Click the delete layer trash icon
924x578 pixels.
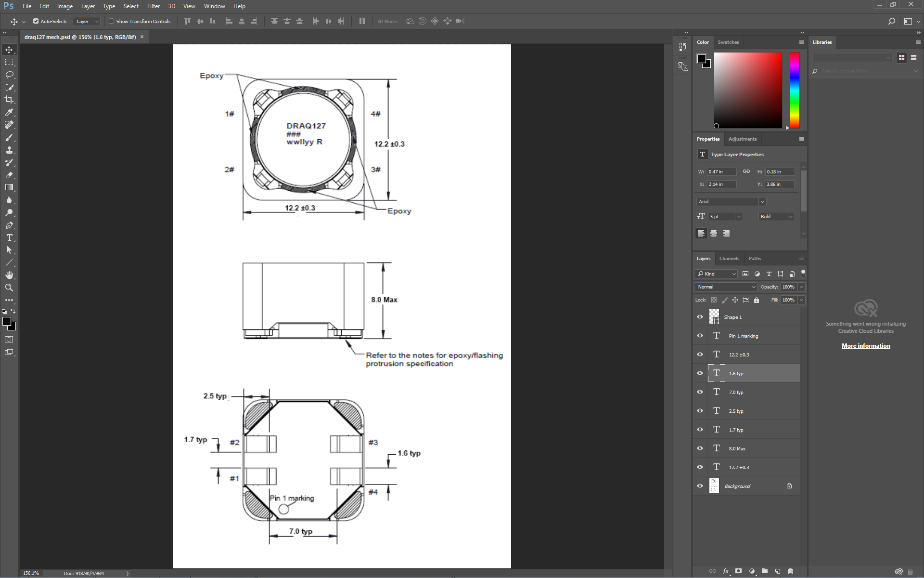pyautogui.click(x=790, y=571)
